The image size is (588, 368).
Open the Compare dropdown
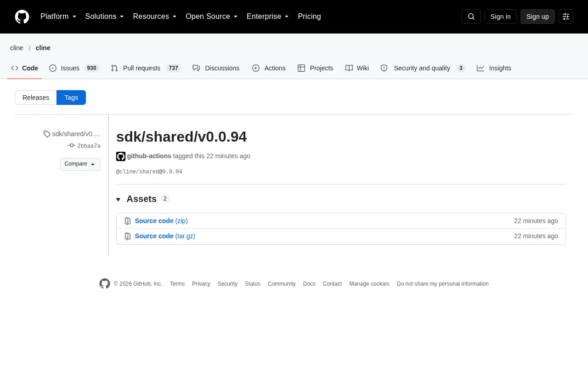tap(80, 164)
